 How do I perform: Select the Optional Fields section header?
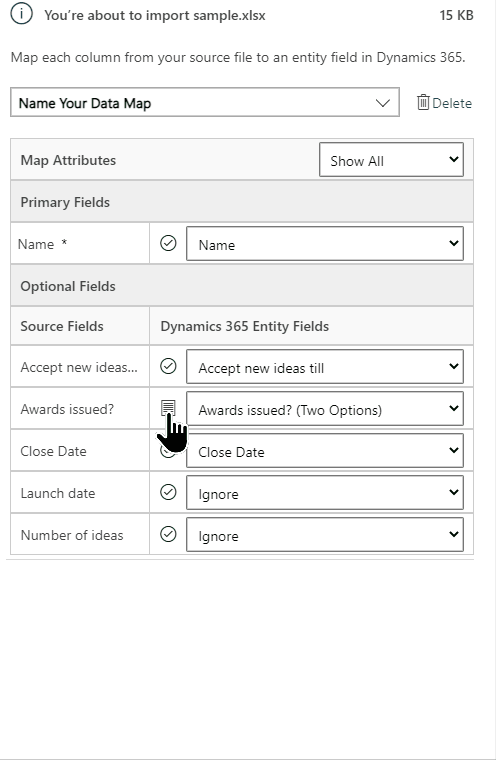242,286
